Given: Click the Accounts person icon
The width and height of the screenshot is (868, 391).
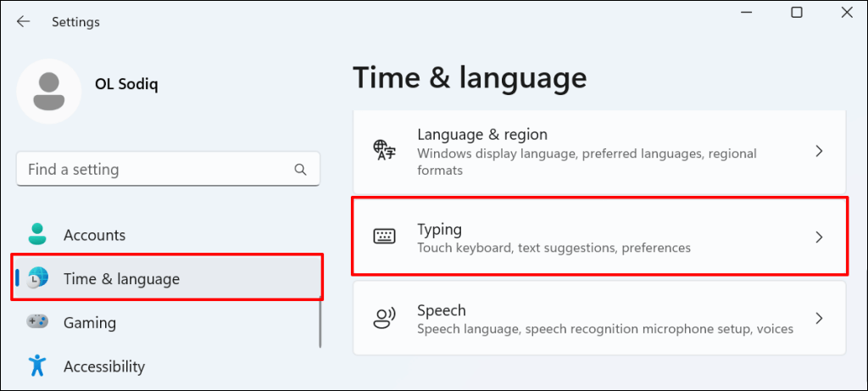Looking at the screenshot, I should (x=36, y=235).
